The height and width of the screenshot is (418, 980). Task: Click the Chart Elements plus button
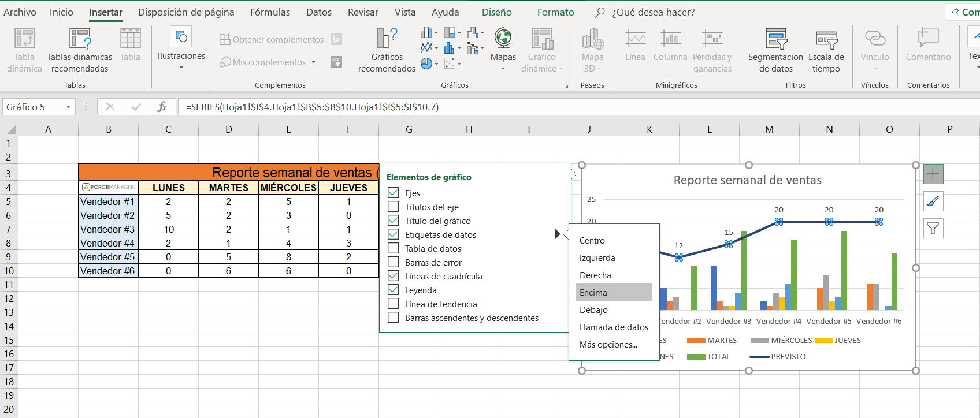pyautogui.click(x=933, y=174)
